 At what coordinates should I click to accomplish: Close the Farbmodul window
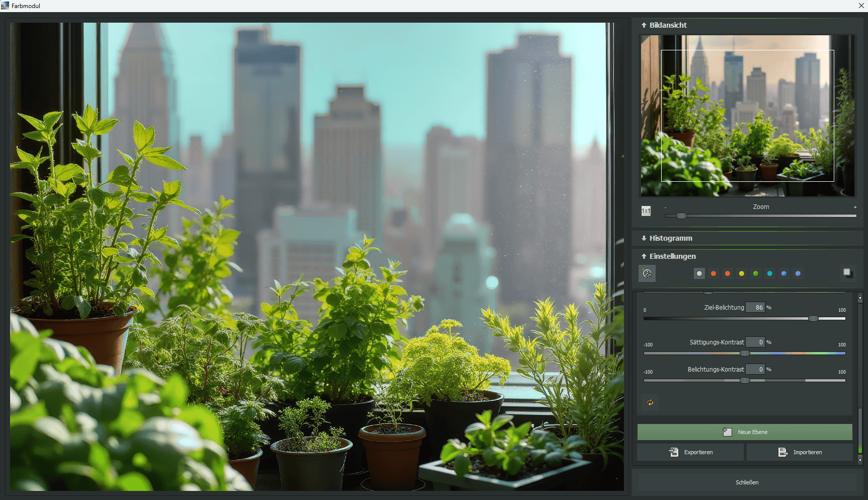861,6
